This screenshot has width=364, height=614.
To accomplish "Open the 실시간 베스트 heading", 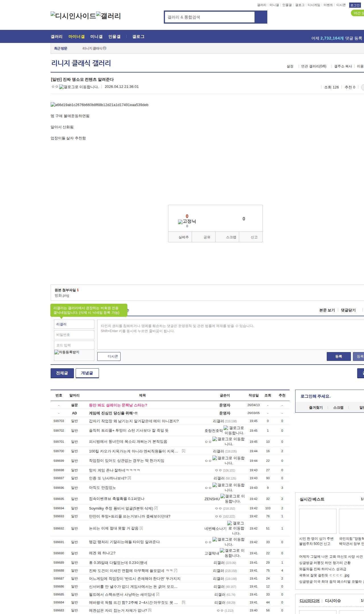I will (312, 499).
